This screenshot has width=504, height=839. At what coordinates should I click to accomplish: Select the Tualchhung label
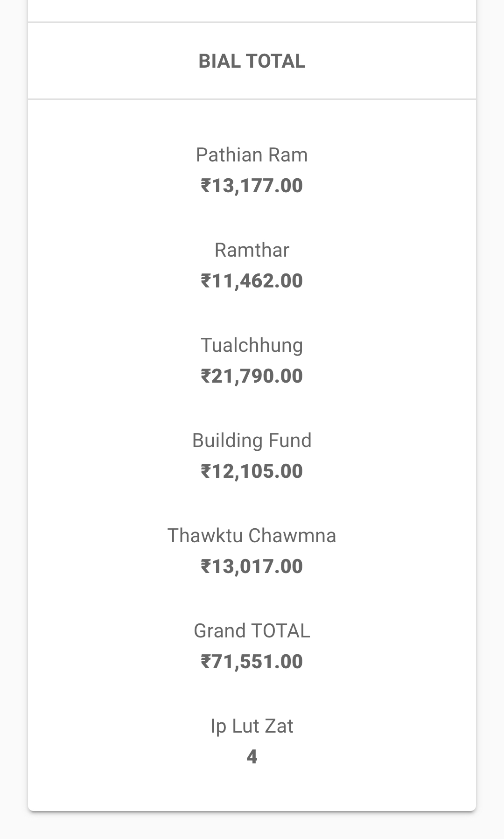[252, 345]
